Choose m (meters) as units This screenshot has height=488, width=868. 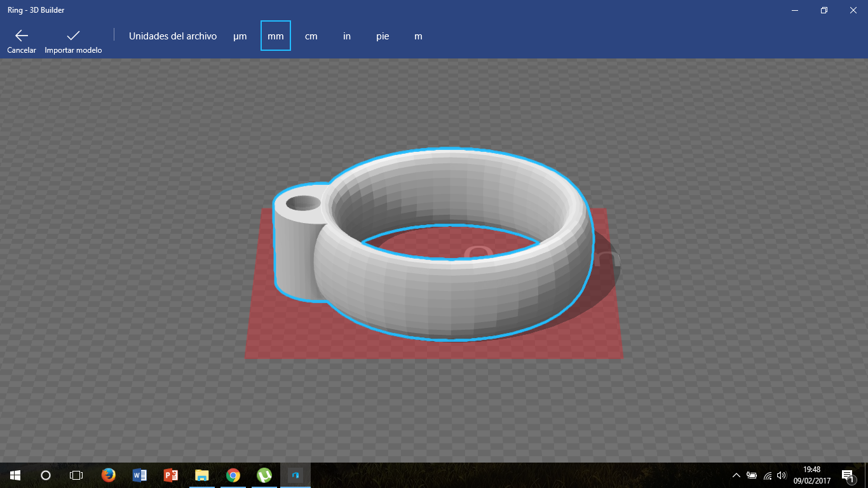418,36
